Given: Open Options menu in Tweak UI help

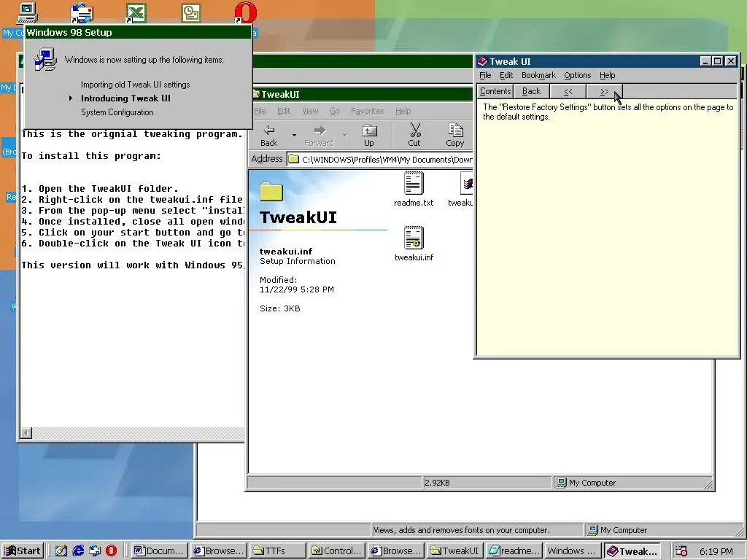Looking at the screenshot, I should click(x=578, y=75).
